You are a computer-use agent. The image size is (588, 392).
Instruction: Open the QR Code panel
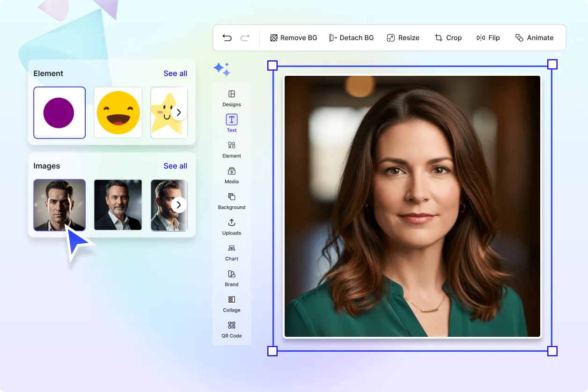point(231,328)
